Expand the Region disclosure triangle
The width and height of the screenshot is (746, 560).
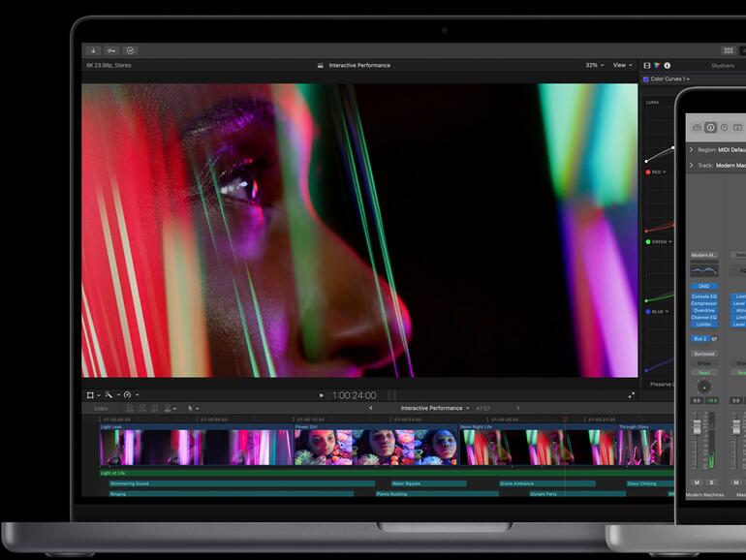[x=691, y=150]
